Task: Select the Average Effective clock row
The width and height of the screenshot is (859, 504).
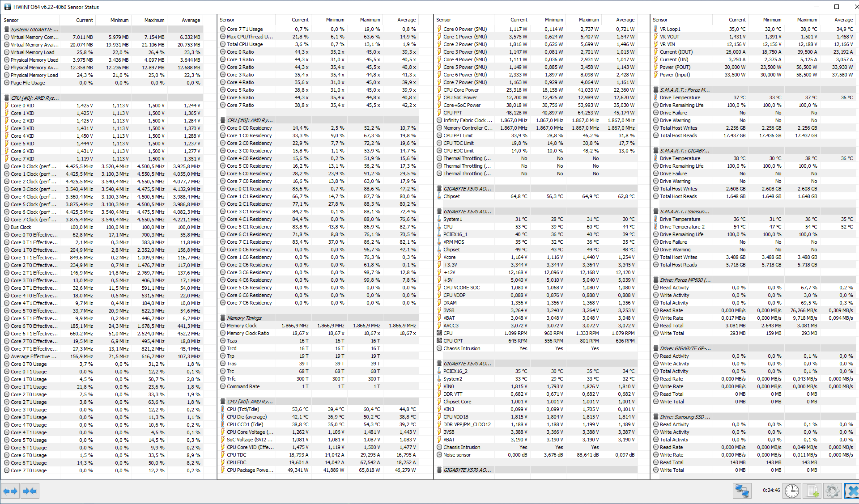Action: point(103,356)
